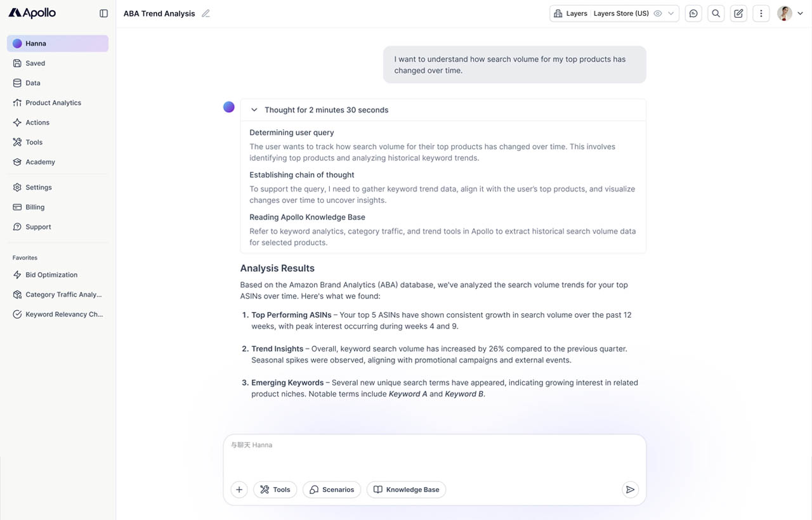This screenshot has height=520, width=812.
Task: Click the Apollo logo
Action: coord(32,13)
